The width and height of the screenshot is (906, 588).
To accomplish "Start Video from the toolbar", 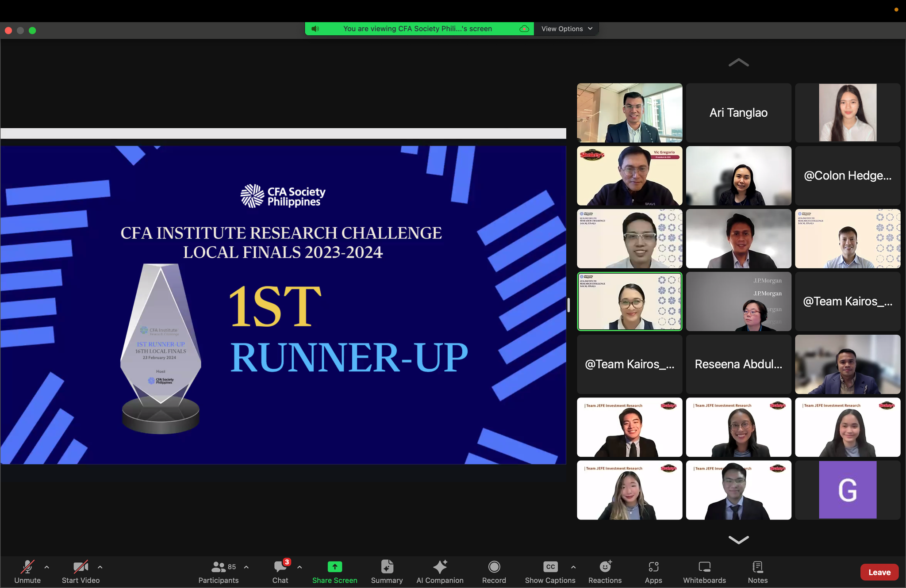I will [x=81, y=567].
